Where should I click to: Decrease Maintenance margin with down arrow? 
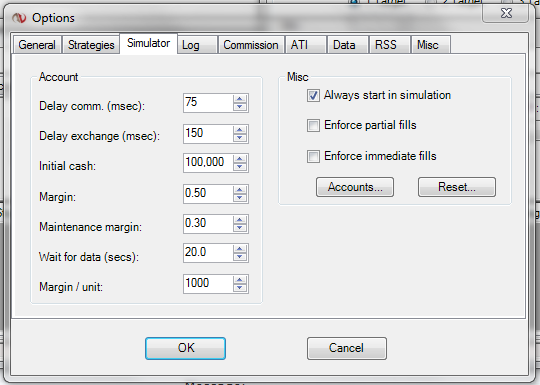pyautogui.click(x=240, y=228)
